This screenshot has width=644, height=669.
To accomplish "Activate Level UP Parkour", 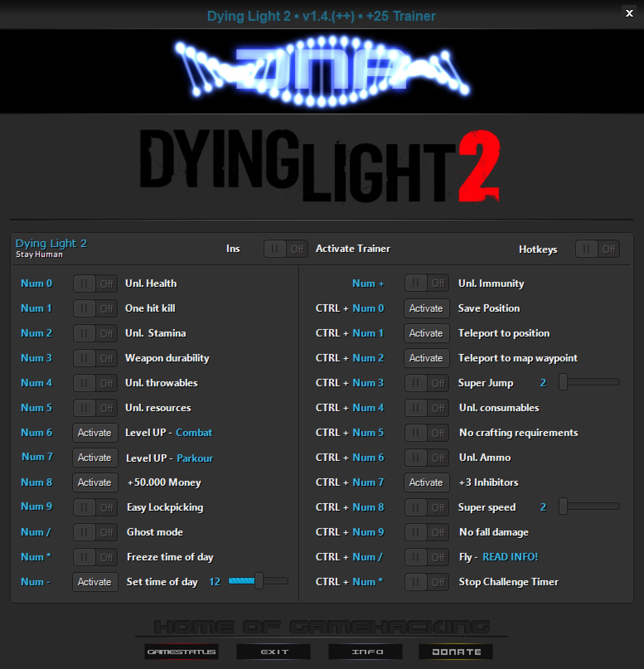I will point(95,458).
